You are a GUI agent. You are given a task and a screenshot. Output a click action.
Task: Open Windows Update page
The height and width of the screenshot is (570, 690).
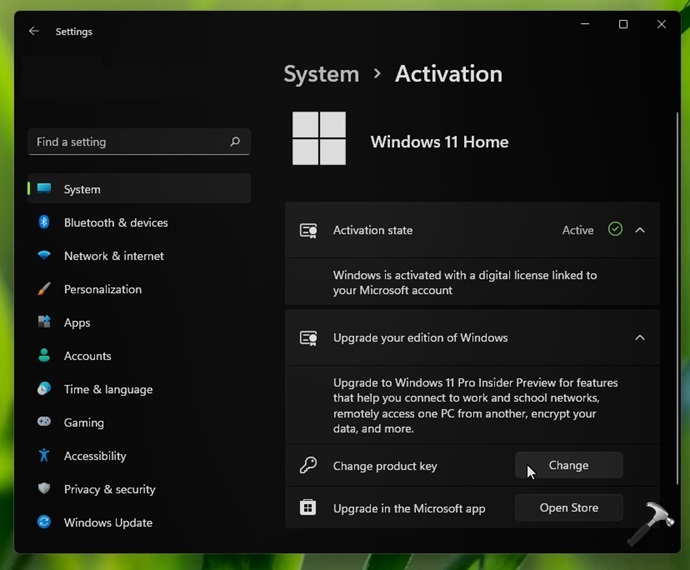[x=139, y=522]
